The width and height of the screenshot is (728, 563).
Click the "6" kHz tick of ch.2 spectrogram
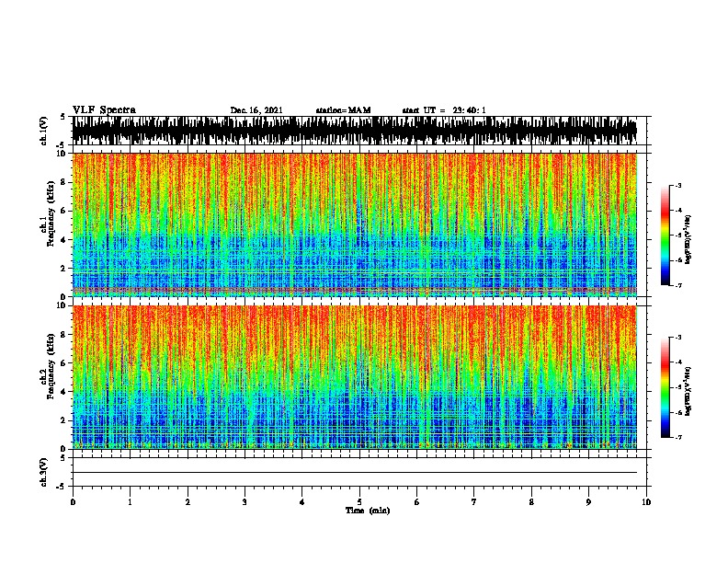pos(64,362)
